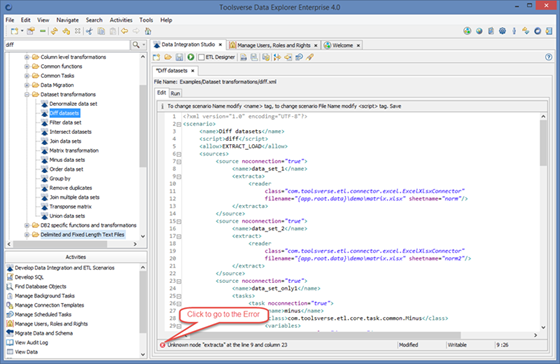Click the scenario tree scroll-down arrow
This screenshot has height=364, width=560.
click(143, 236)
